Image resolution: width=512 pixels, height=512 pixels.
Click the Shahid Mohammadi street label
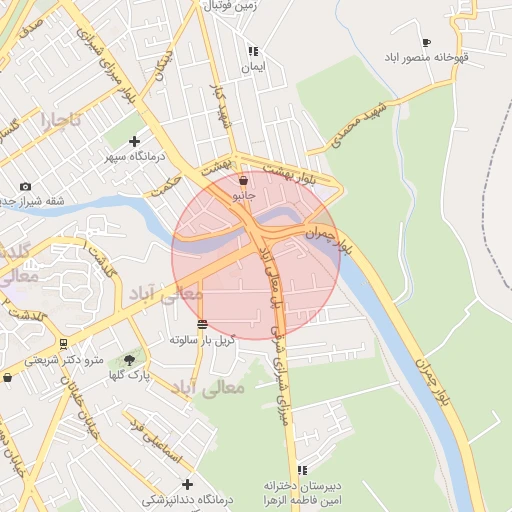tap(359, 125)
